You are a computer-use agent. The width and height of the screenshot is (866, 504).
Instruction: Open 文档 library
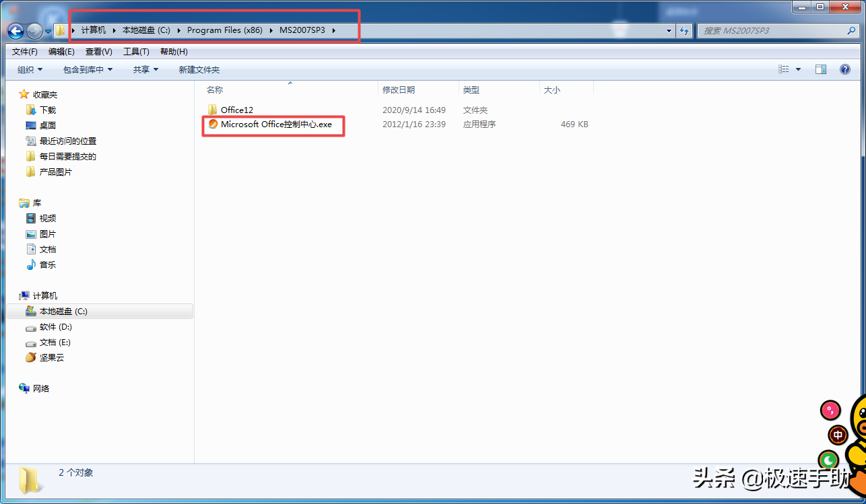pos(48,249)
